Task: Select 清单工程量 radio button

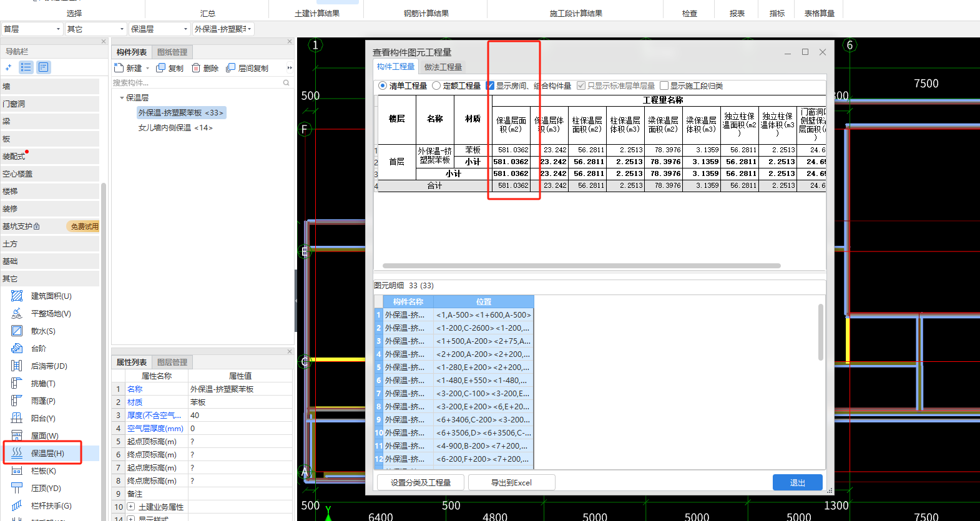Action: click(x=383, y=85)
